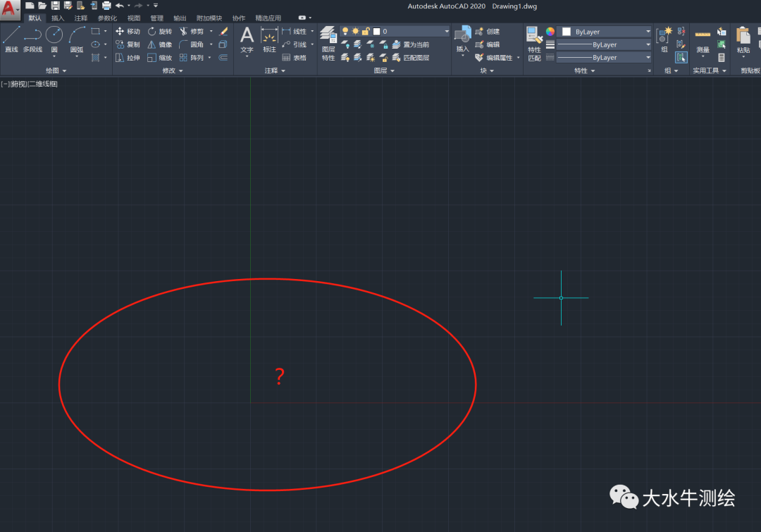This screenshot has height=532, width=761.
Task: Open the layer name dropdown list
Action: pos(447,32)
